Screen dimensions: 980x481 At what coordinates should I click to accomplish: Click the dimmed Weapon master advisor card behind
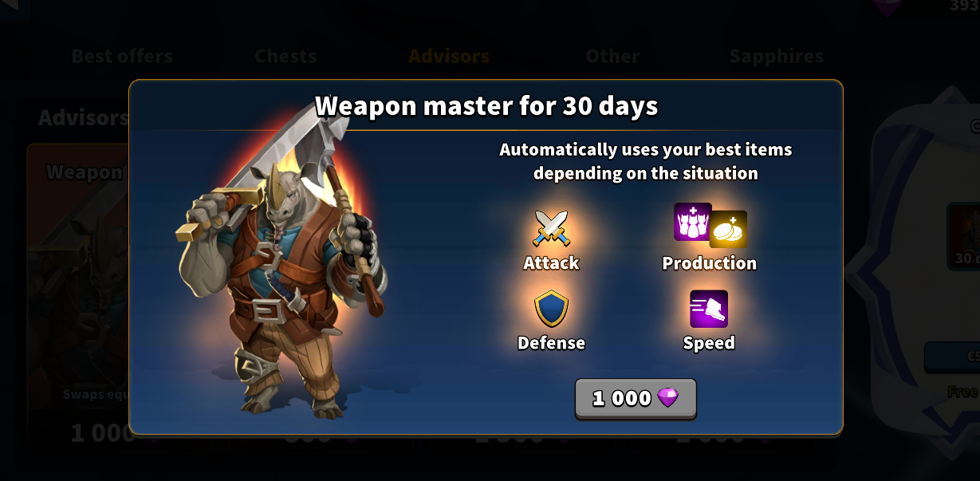78,295
